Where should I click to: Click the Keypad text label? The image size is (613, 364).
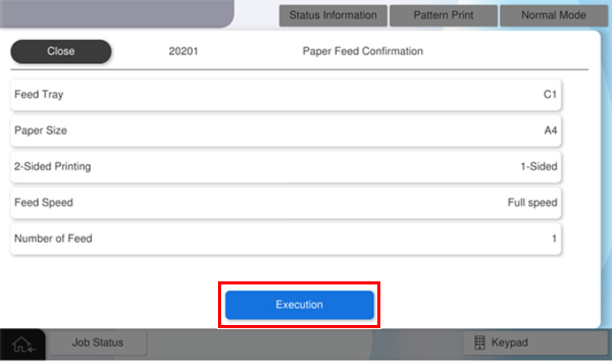tap(509, 343)
